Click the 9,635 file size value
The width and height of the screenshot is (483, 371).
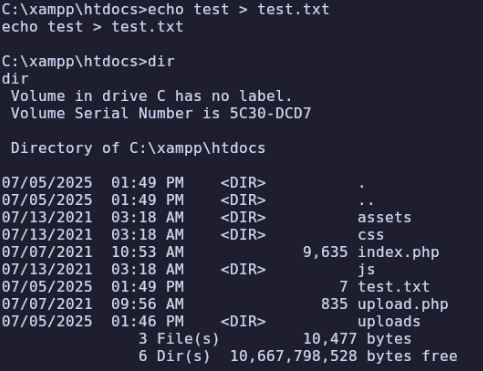coord(325,252)
